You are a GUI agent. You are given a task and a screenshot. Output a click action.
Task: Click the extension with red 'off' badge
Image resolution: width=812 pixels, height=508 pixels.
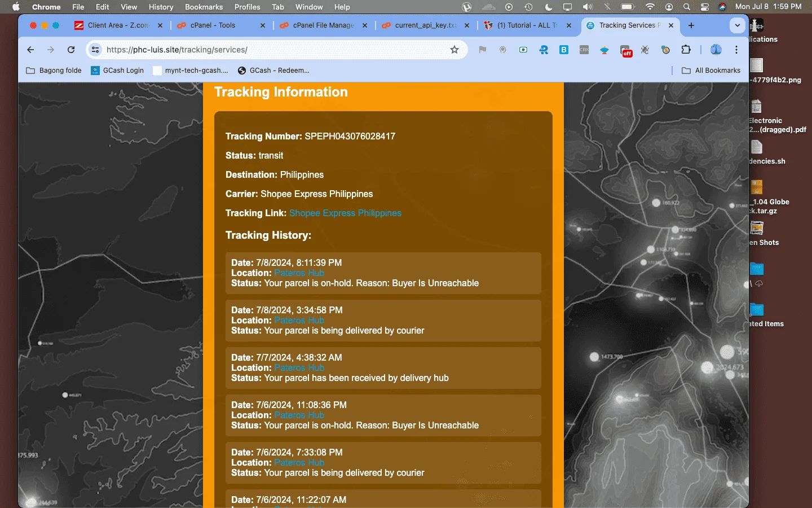click(x=625, y=50)
